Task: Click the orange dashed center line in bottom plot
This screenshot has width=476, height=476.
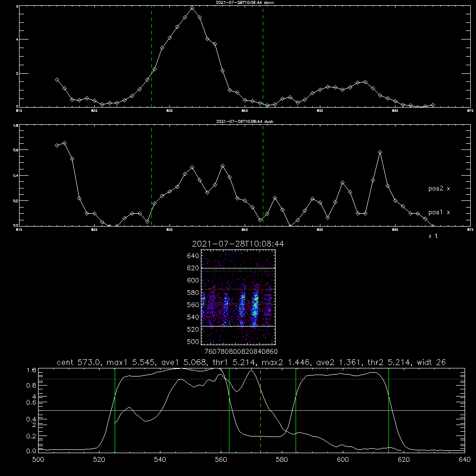Action: click(x=260, y=410)
